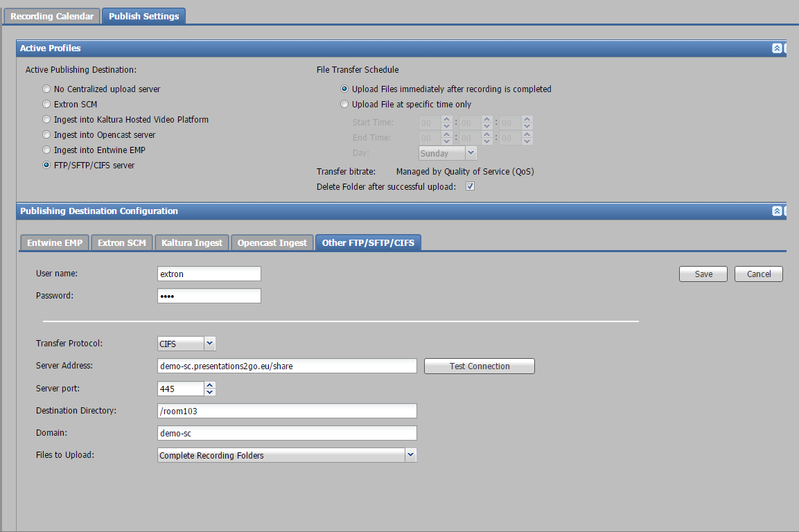The width and height of the screenshot is (799, 532).
Task: Select Extron SCM publishing destination
Action: [x=46, y=105]
